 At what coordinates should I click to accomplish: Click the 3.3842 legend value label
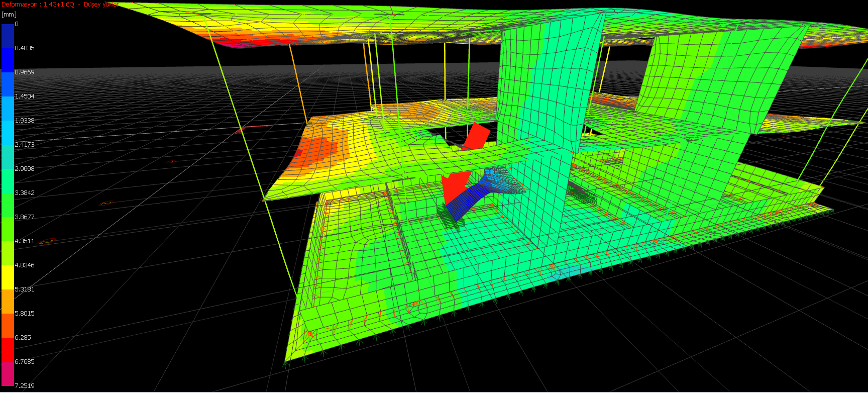(x=25, y=193)
